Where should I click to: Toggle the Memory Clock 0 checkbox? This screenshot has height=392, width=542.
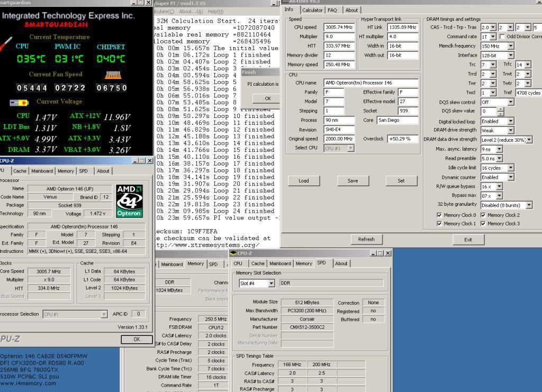click(439, 215)
